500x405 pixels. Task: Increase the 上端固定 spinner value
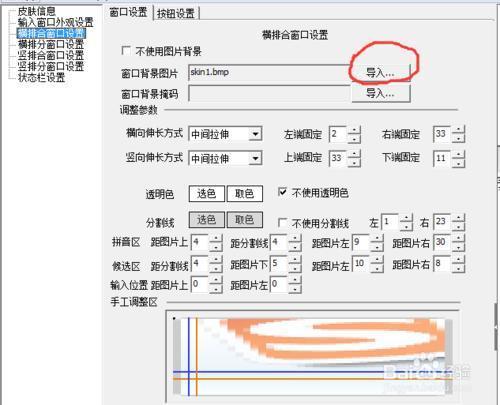tap(354, 154)
